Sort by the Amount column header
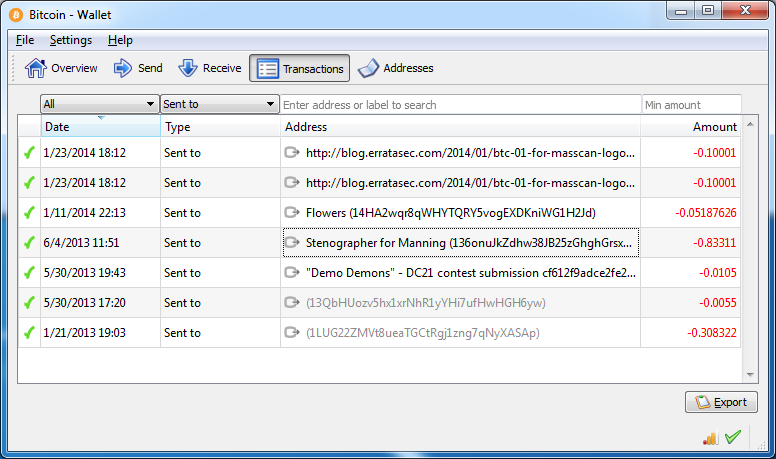The width and height of the screenshot is (776, 459). pos(691,127)
